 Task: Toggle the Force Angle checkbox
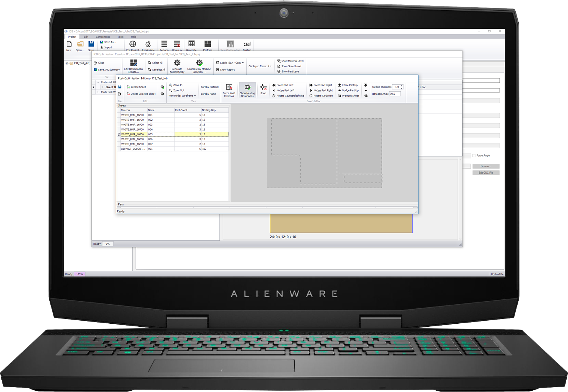(474, 156)
